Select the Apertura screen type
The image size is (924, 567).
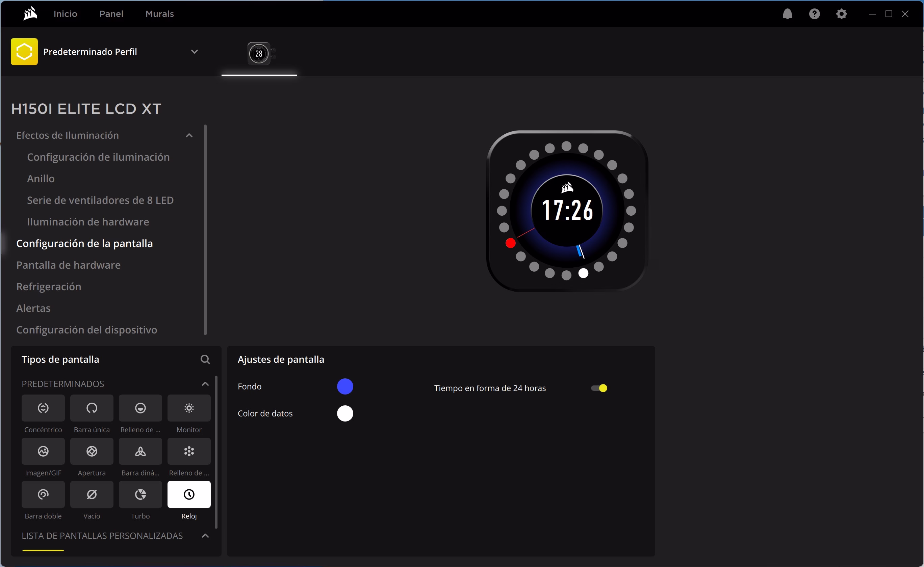click(92, 451)
